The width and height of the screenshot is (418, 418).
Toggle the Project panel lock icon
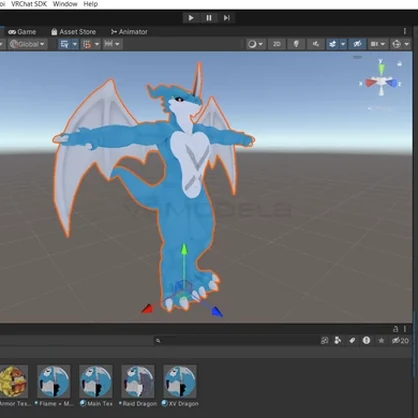pos(396,329)
